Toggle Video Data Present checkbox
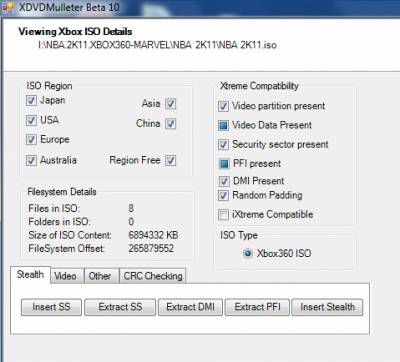The image size is (400, 362). (x=223, y=125)
